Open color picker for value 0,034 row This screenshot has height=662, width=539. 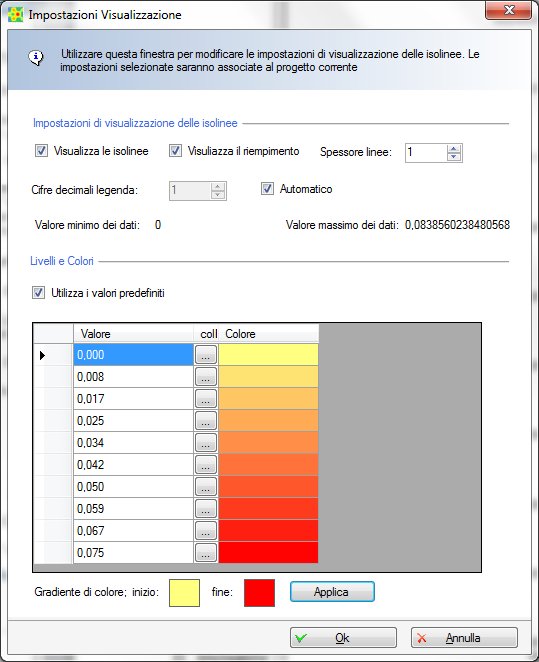tap(206, 442)
